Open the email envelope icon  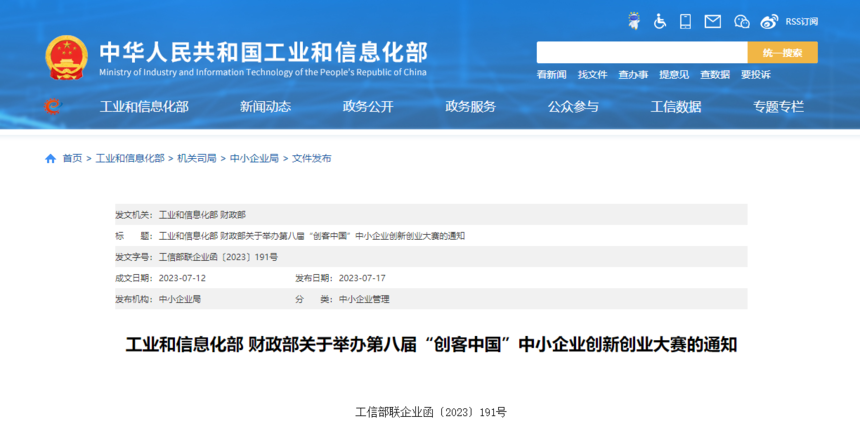[713, 21]
